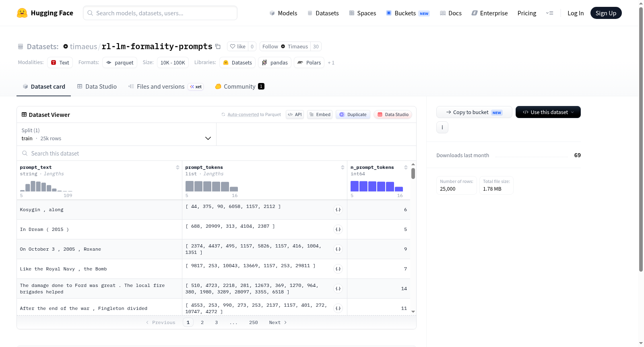Expand the train split dropdown
The image size is (644, 347).
click(x=117, y=134)
